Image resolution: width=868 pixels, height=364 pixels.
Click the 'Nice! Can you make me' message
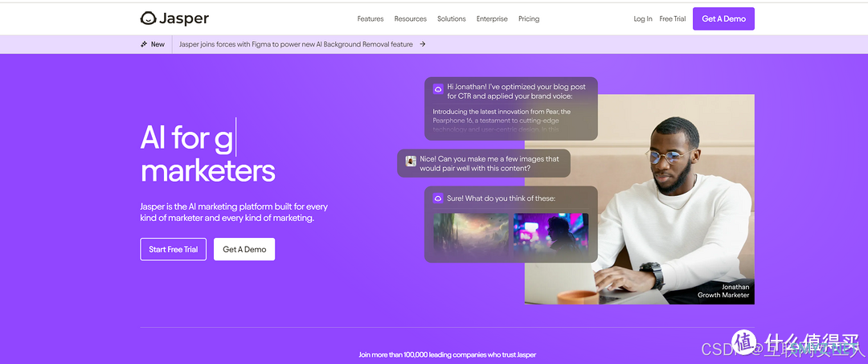[489, 163]
